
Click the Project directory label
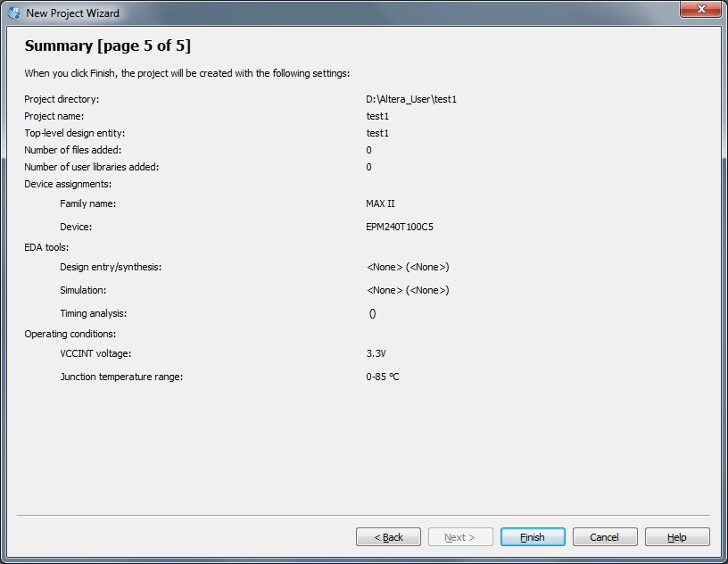[62, 99]
